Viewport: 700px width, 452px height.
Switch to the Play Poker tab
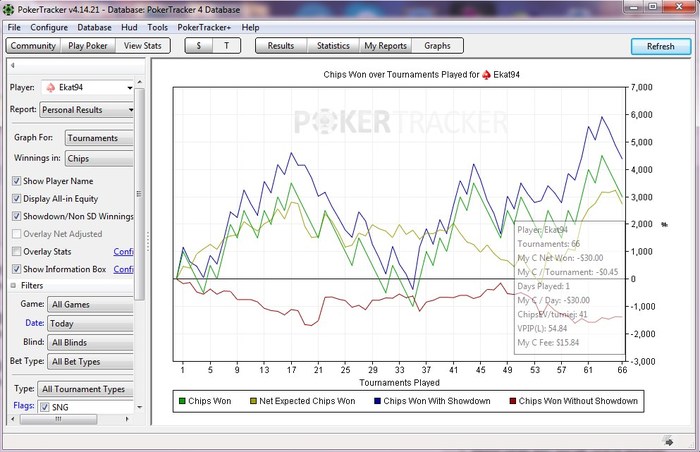[88, 46]
